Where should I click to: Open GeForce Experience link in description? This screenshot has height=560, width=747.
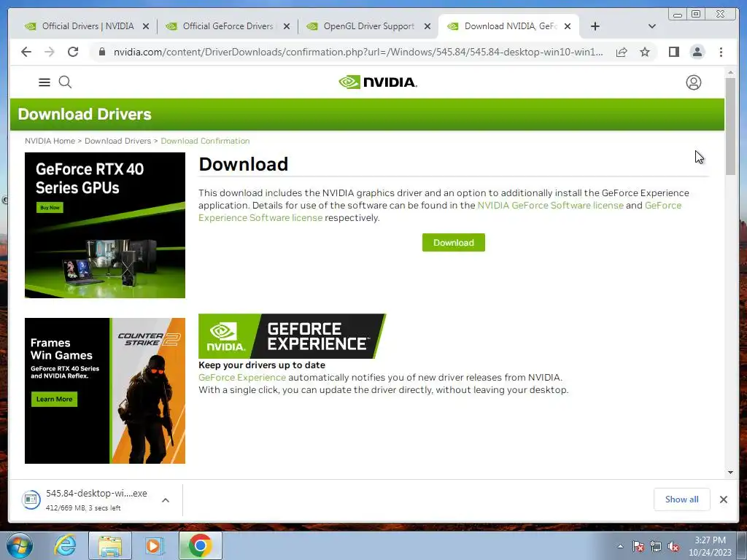coord(242,377)
